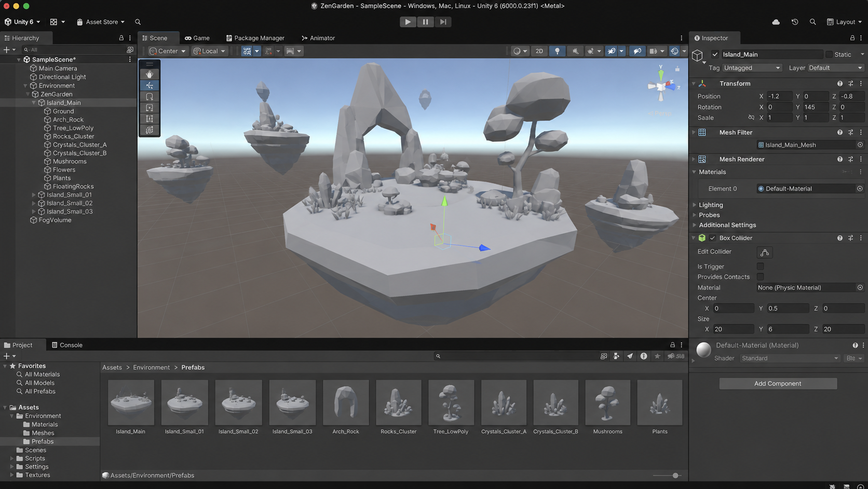Toggle Island_Main active checkbox
This screenshot has height=489, width=868.
715,55
